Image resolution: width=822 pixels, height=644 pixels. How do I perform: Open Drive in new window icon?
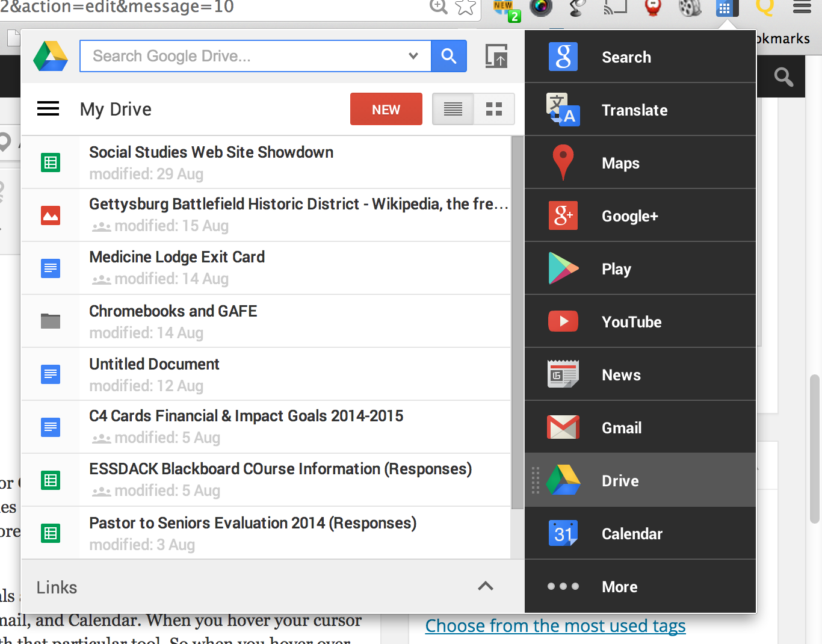pyautogui.click(x=496, y=56)
